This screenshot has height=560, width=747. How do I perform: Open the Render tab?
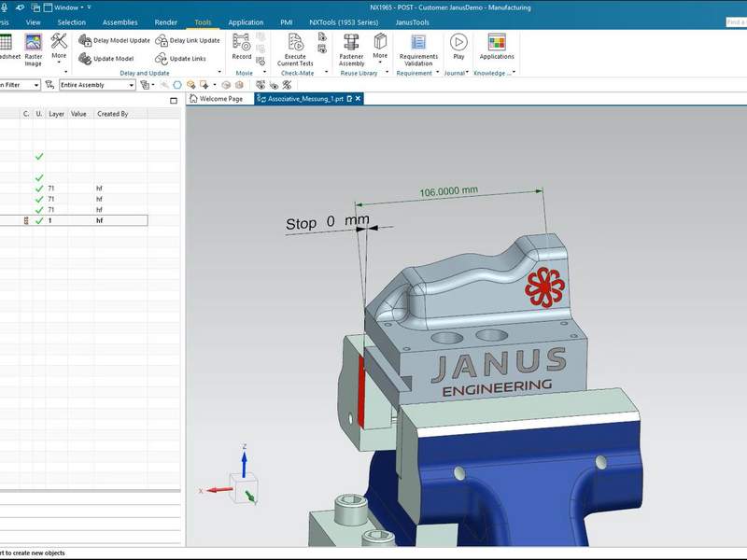pyautogui.click(x=166, y=22)
